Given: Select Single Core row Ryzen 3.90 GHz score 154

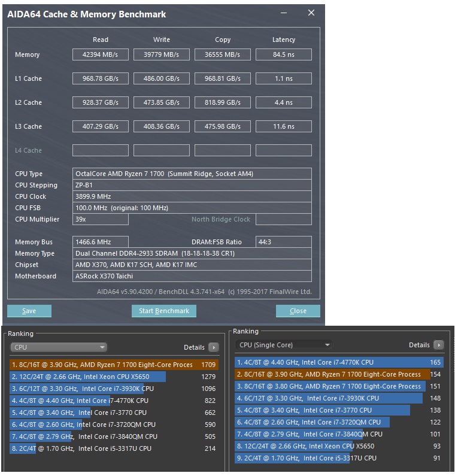Looking at the screenshot, I should [x=339, y=374].
